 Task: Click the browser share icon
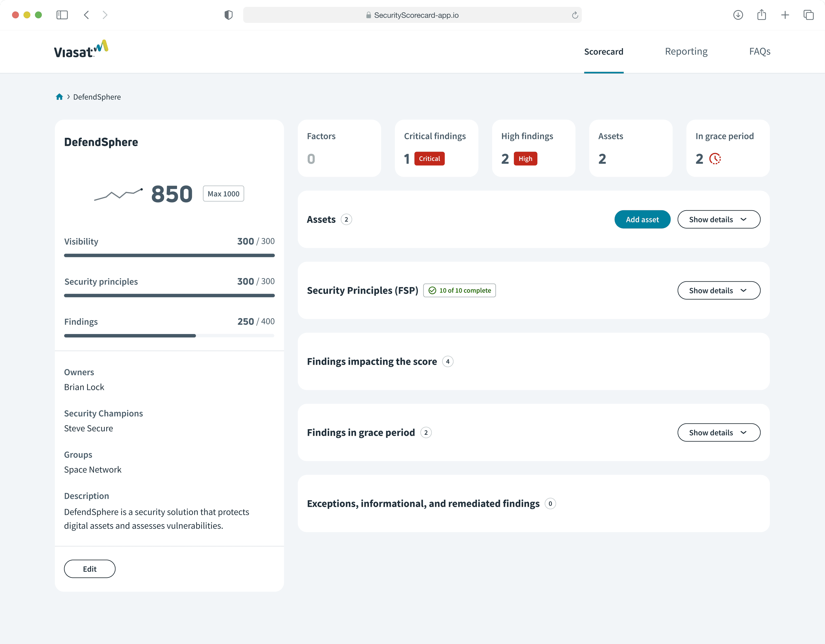(x=761, y=15)
